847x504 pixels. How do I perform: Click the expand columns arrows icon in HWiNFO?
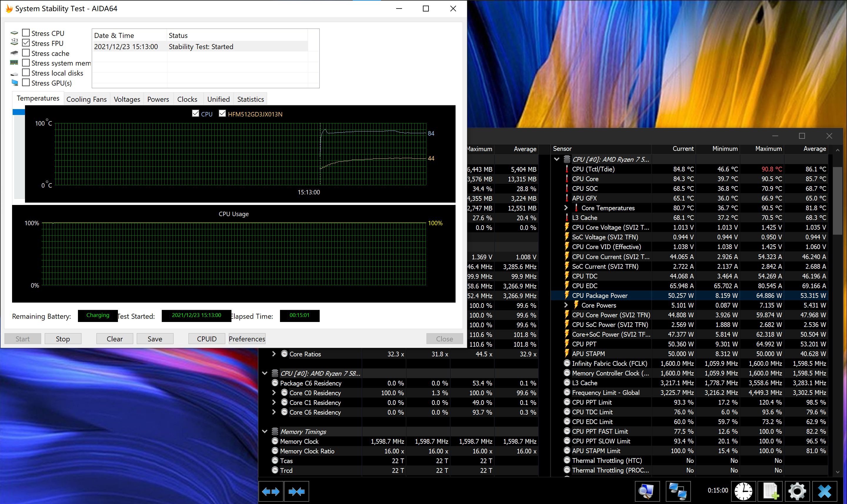coord(271,491)
